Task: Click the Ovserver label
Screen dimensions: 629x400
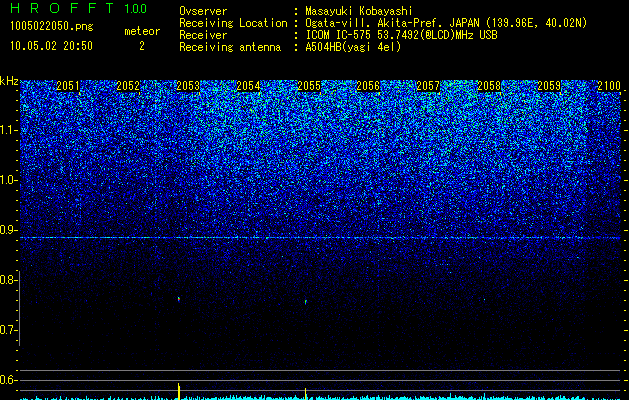Action: [x=203, y=11]
